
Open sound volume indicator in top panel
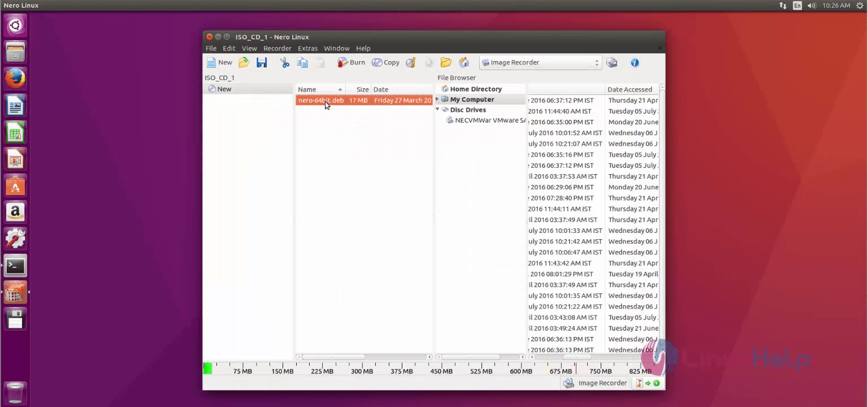tap(812, 6)
